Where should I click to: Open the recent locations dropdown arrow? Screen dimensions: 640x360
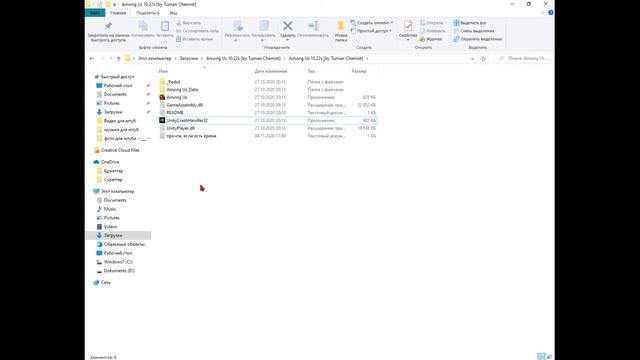[111, 59]
